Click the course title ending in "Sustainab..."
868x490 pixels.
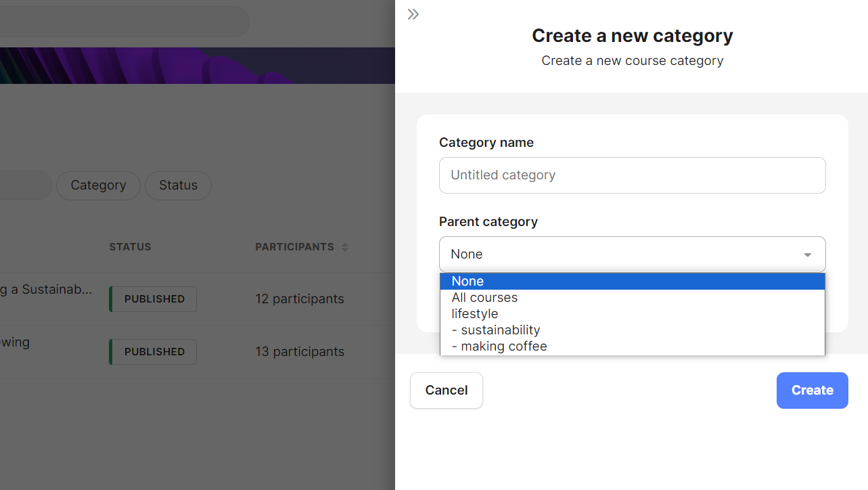(46, 290)
